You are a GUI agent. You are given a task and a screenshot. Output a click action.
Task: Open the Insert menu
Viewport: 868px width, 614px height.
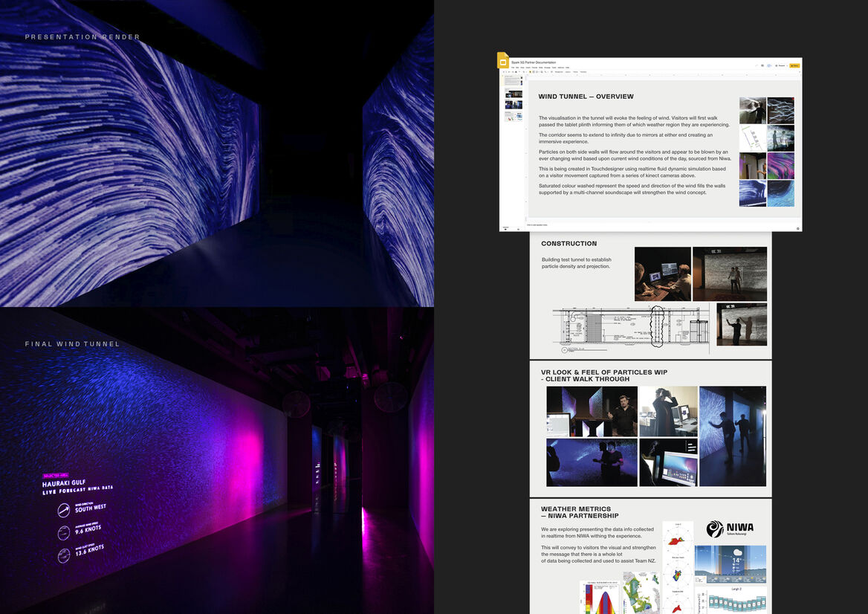click(x=529, y=67)
